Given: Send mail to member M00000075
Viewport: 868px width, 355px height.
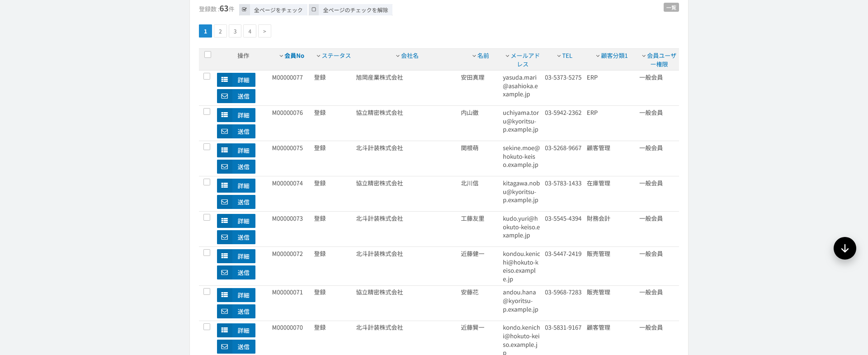Looking at the screenshot, I should point(236,166).
